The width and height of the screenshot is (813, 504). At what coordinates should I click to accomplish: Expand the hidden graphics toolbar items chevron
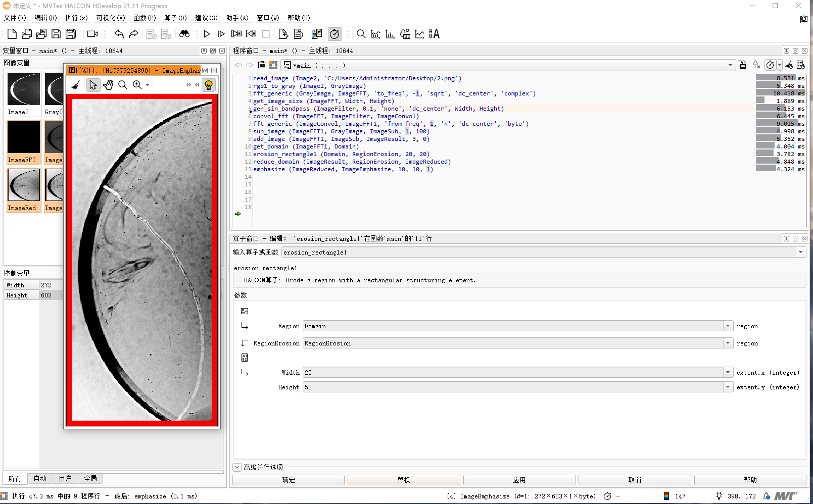189,85
